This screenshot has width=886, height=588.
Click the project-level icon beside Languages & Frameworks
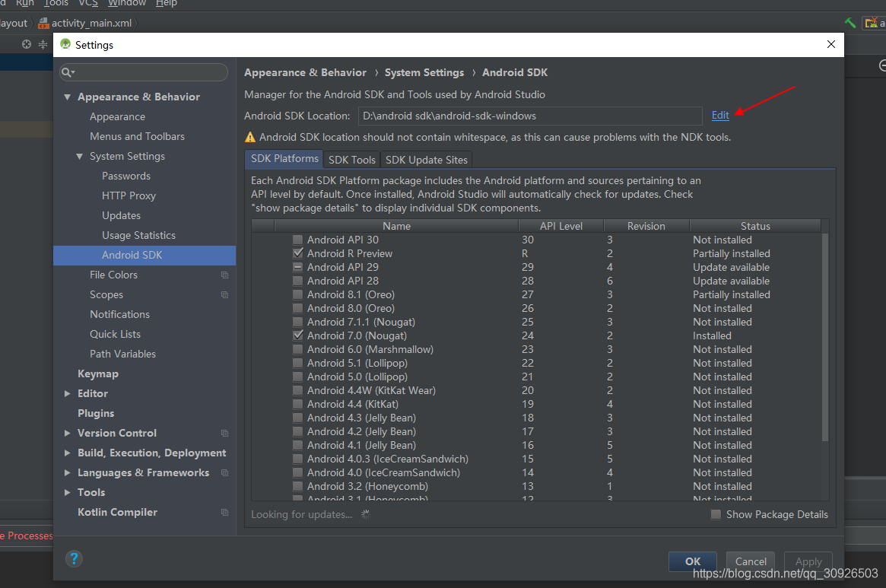[224, 472]
